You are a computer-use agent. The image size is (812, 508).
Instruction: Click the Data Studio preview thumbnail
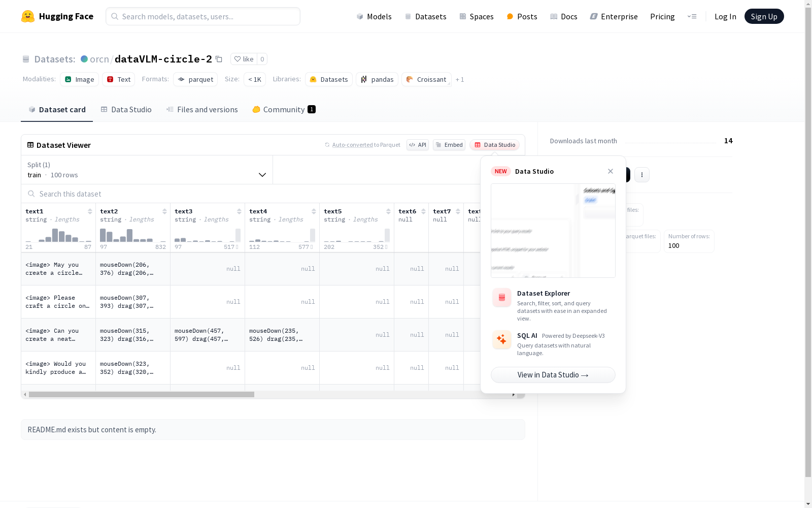[553, 231]
